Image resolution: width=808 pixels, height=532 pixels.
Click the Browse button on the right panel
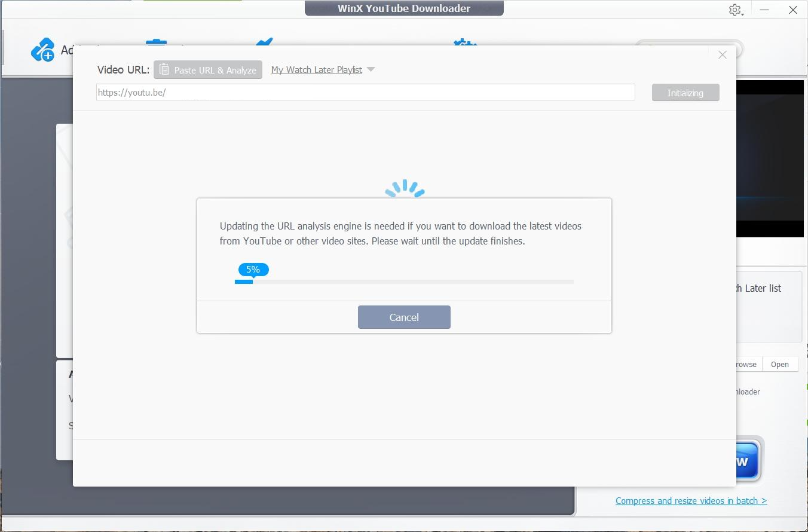point(745,364)
